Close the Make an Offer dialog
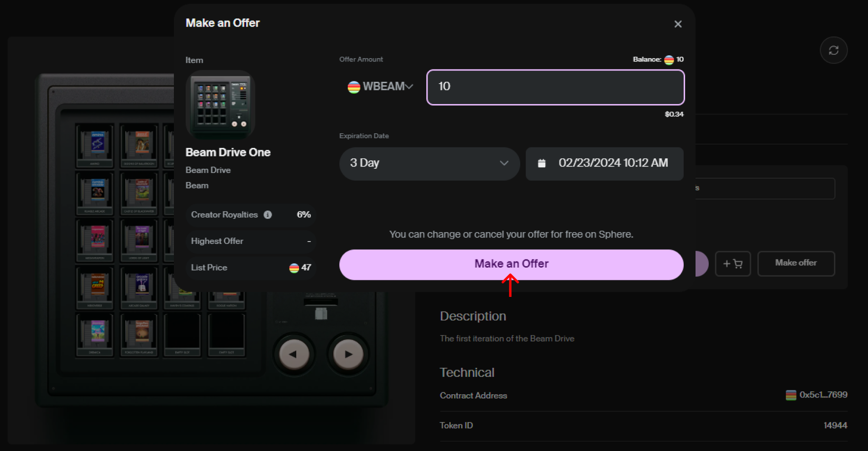The height and width of the screenshot is (451, 868). point(678,24)
